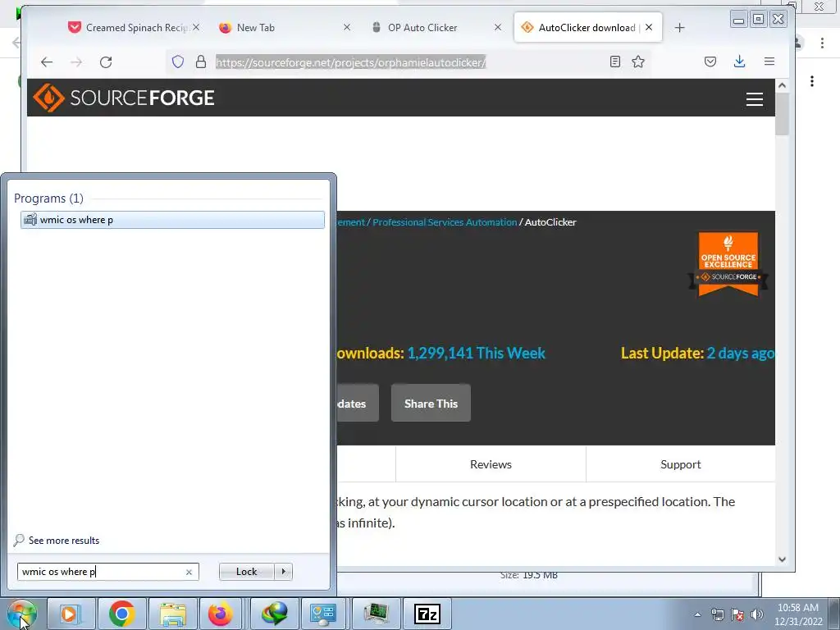Image resolution: width=840 pixels, height=630 pixels.
Task: Click the Open Source Excellence badge
Action: coord(728,264)
